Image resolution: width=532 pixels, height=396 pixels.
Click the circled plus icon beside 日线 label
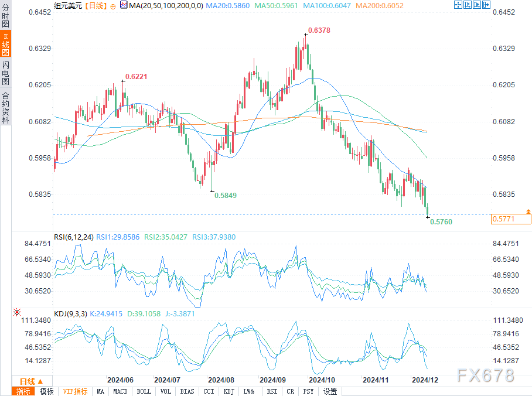[x=113, y=6]
